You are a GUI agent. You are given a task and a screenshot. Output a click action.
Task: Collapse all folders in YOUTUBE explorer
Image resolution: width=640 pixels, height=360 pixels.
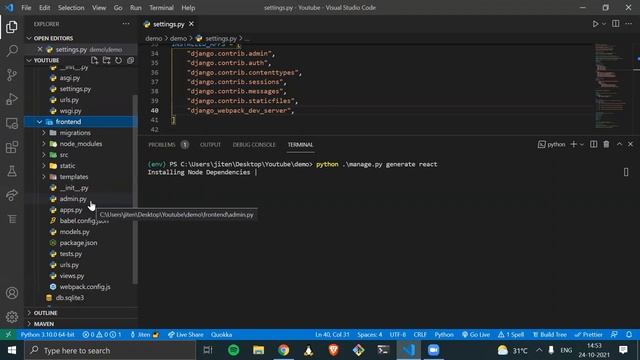pos(130,60)
